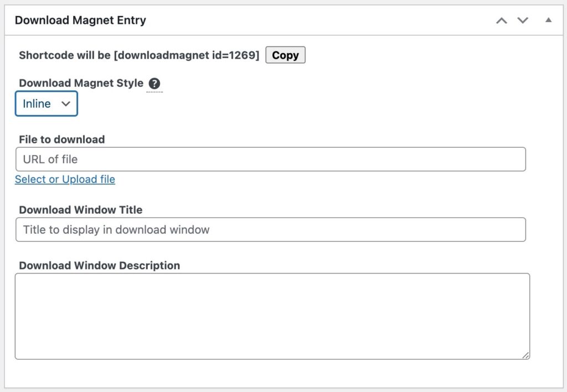Copy the shortcode with Copy button
Image resolution: width=567 pixels, height=392 pixels.
click(285, 55)
